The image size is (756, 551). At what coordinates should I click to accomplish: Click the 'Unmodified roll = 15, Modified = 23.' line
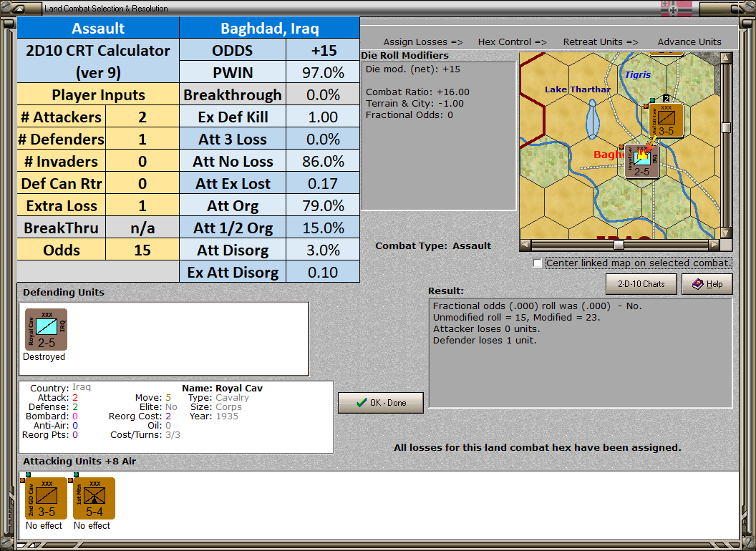(516, 317)
